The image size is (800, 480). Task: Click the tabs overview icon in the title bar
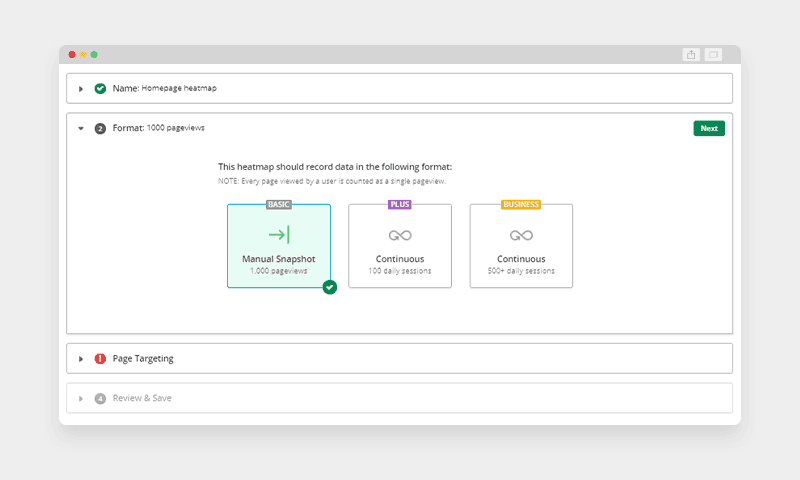713,55
